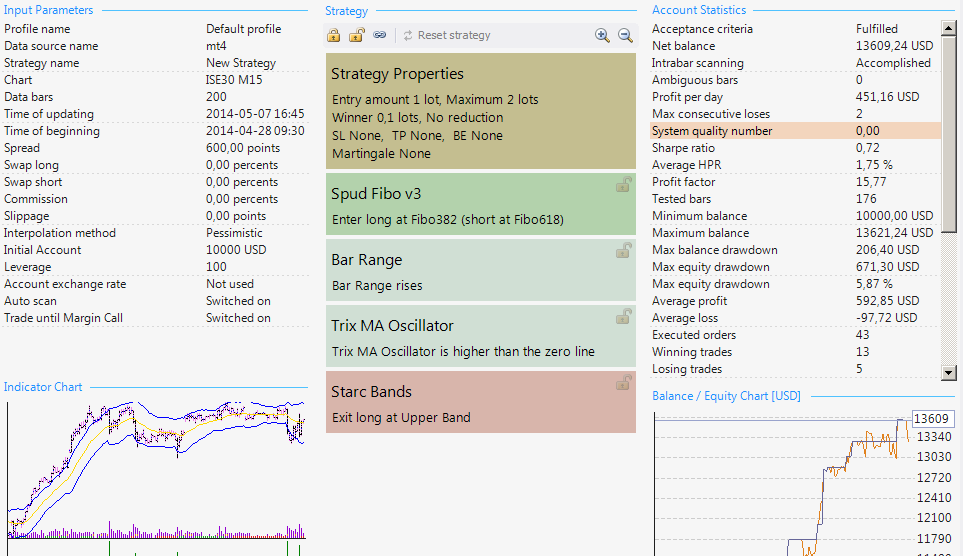The image size is (963, 556).
Task: Open the Strategy Properties slot
Action: [481, 111]
